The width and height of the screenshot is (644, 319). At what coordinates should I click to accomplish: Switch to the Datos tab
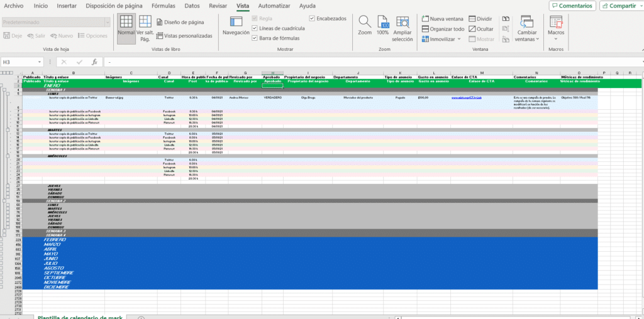coord(192,6)
